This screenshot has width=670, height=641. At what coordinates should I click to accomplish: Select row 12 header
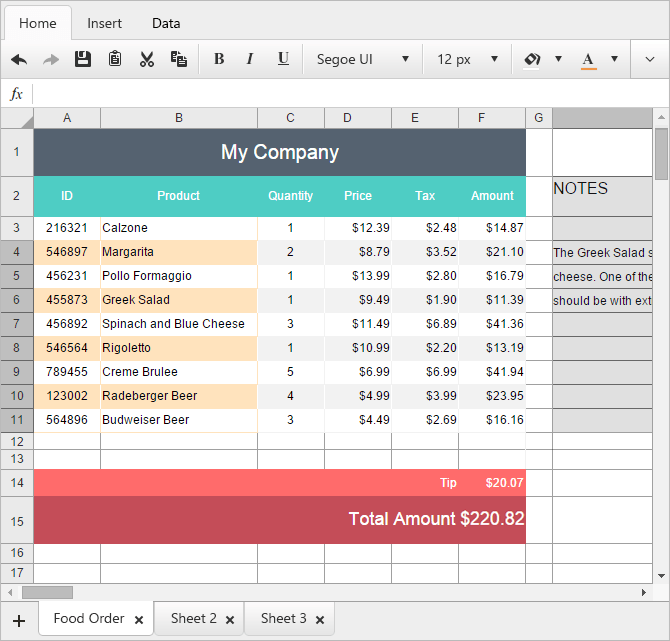tap(17, 441)
